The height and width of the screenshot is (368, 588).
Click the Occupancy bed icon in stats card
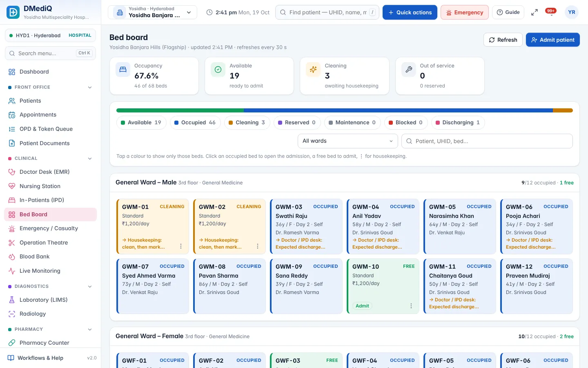coord(123,70)
